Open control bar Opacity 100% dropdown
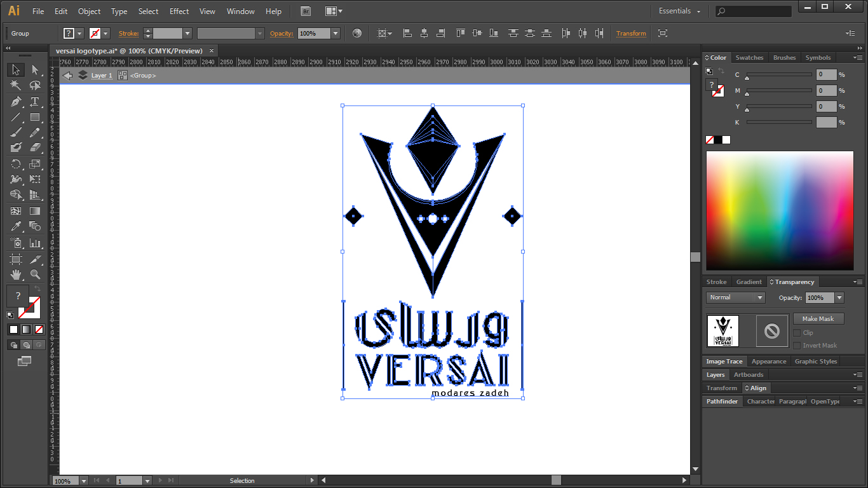The image size is (868, 488). (336, 33)
